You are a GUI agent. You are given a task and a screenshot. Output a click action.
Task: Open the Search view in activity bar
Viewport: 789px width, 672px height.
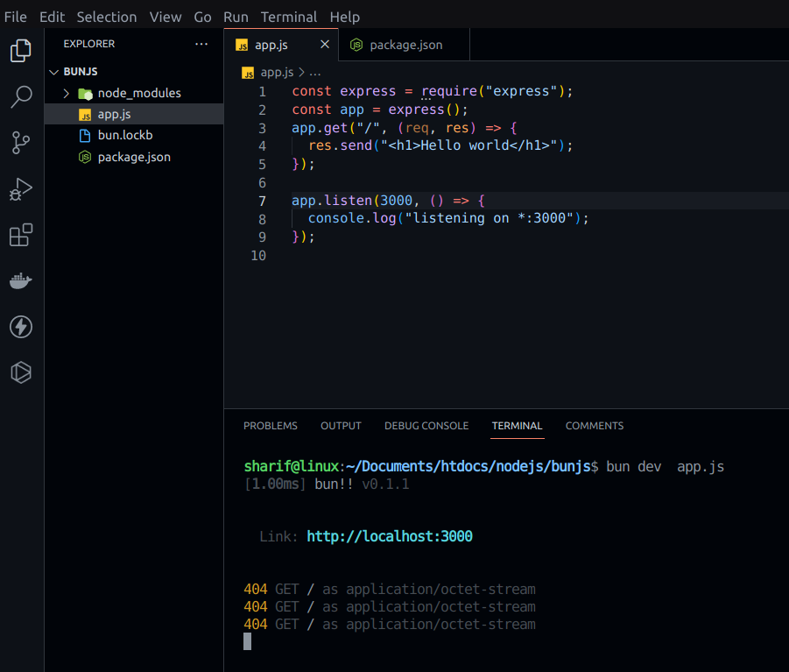click(21, 96)
